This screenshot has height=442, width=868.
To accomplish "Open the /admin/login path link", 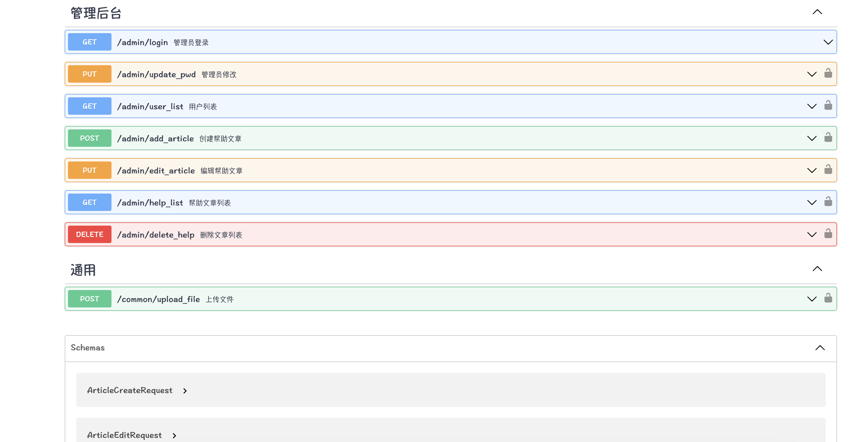I will (142, 42).
